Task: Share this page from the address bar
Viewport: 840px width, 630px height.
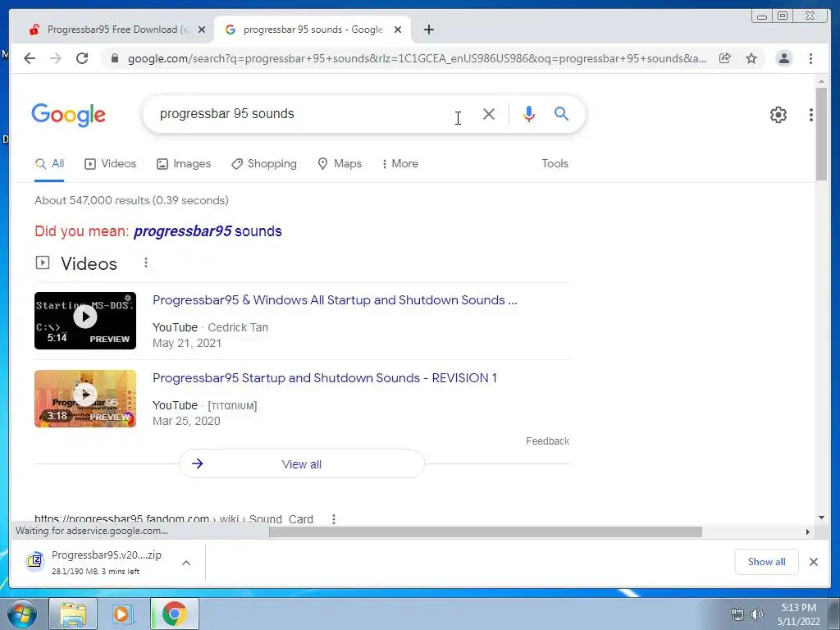Action: tap(725, 58)
